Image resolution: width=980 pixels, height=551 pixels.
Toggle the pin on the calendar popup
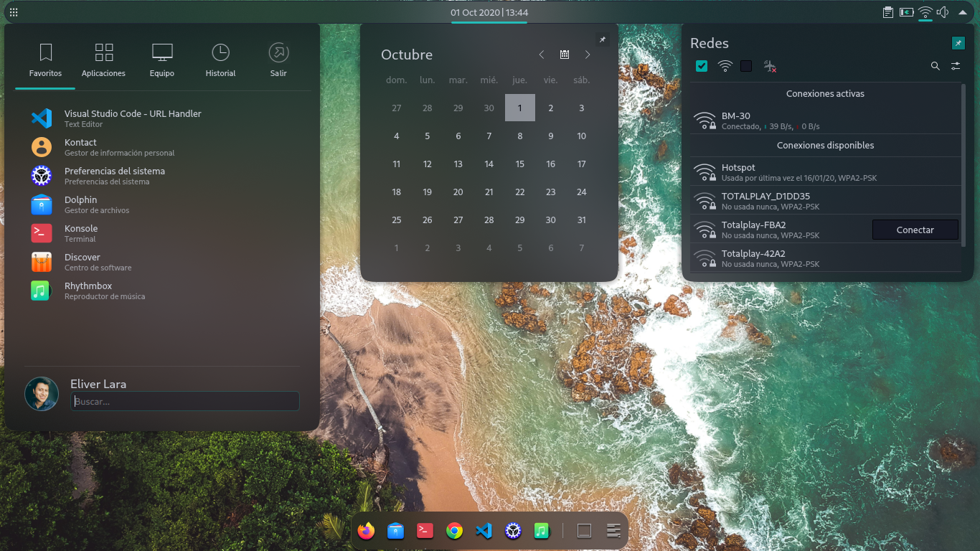[603, 39]
